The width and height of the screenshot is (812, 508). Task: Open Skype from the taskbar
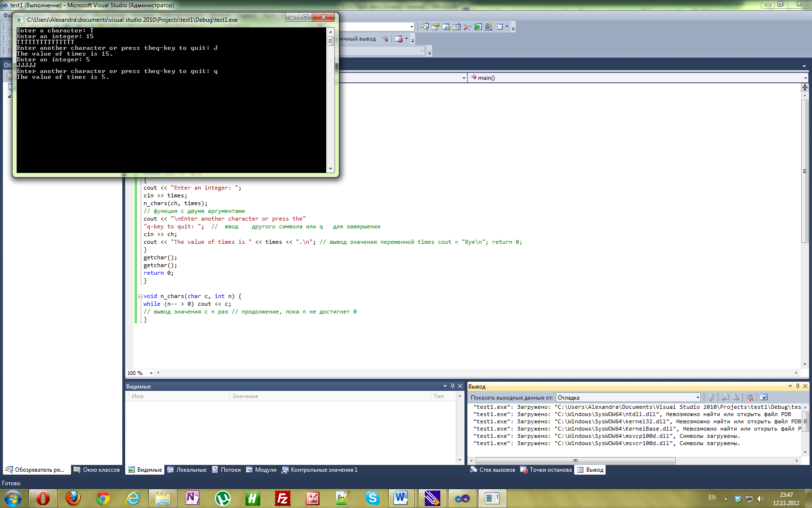[x=373, y=498]
